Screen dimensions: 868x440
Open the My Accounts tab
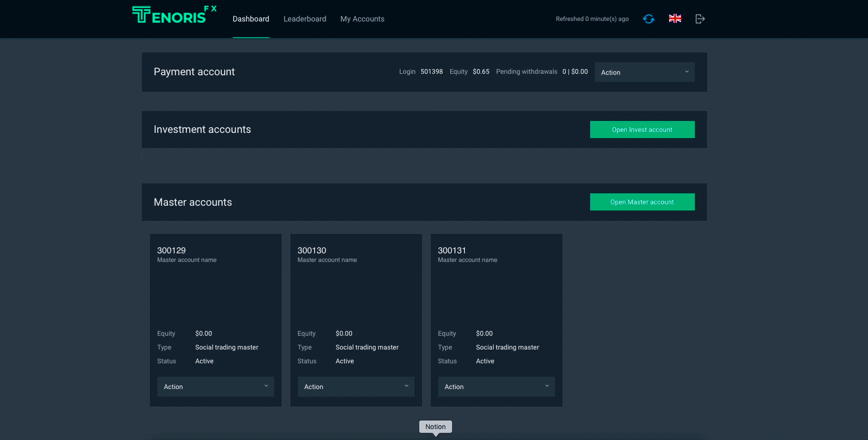362,19
